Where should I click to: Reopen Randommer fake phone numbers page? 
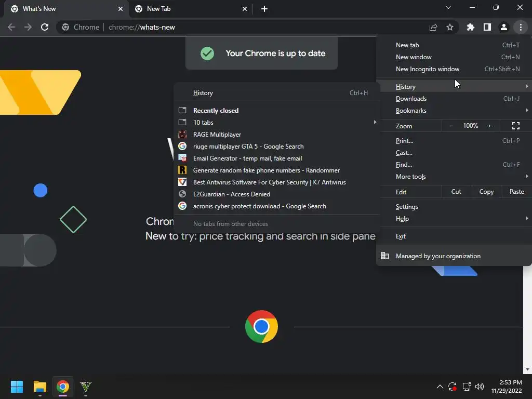tap(276, 170)
